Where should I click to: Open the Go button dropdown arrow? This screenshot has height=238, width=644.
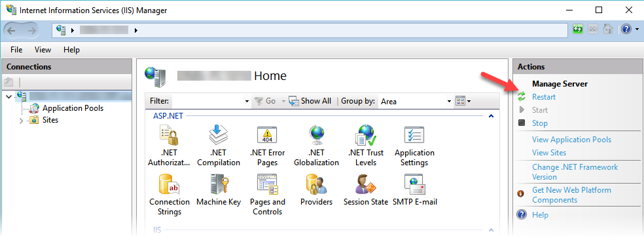coord(283,101)
